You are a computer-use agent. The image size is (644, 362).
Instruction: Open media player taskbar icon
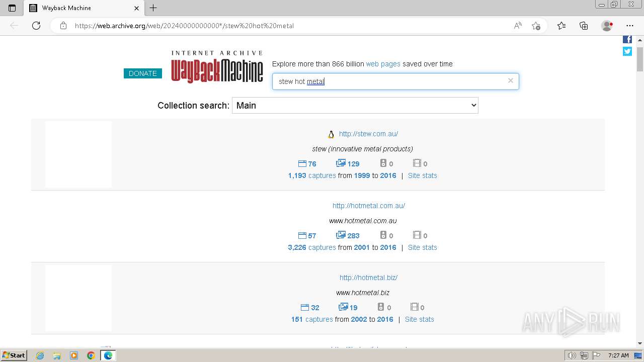coord(74,355)
